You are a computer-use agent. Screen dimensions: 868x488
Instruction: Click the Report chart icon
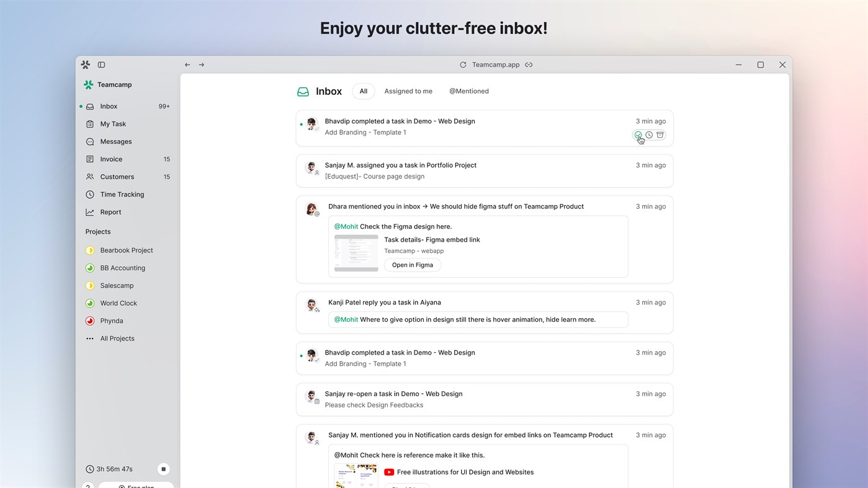click(90, 212)
